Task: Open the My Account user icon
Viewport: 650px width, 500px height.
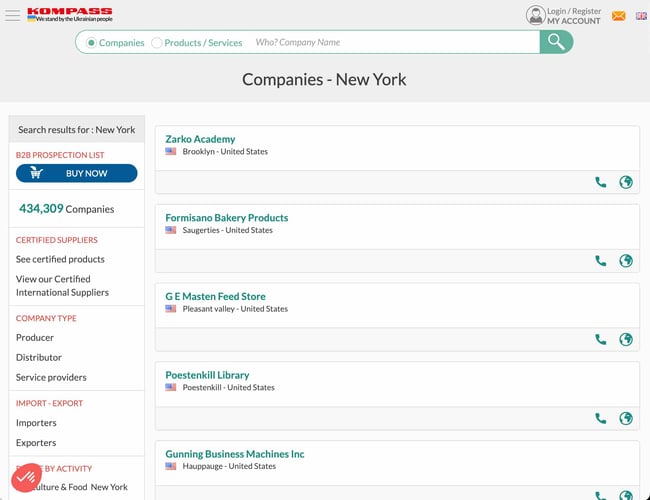Action: point(536,15)
